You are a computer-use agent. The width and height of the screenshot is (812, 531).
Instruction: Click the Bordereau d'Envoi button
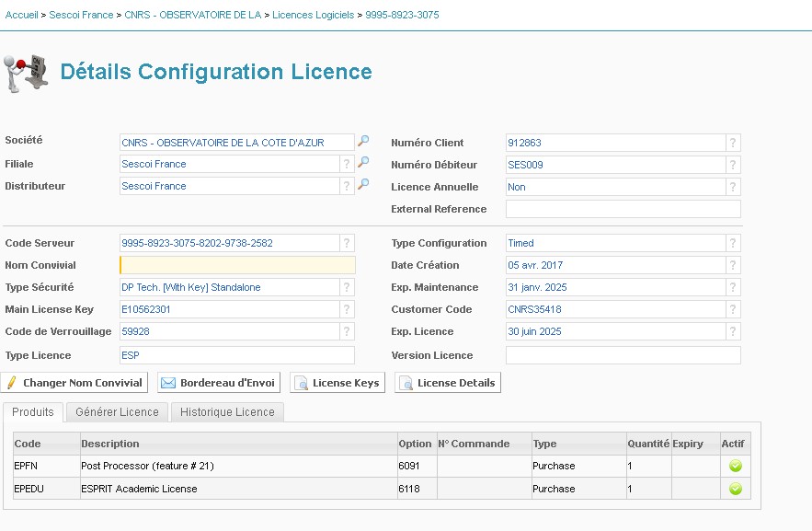(219, 383)
